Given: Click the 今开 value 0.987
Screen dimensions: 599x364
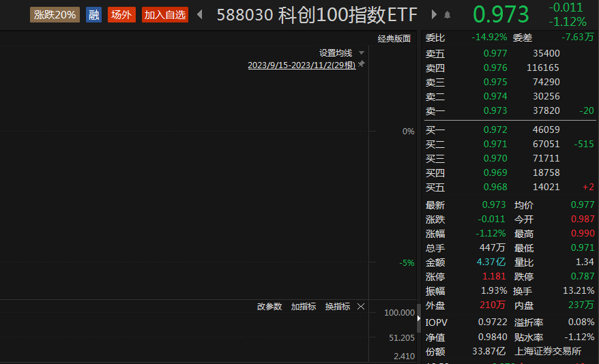Looking at the screenshot, I should click(x=583, y=219).
